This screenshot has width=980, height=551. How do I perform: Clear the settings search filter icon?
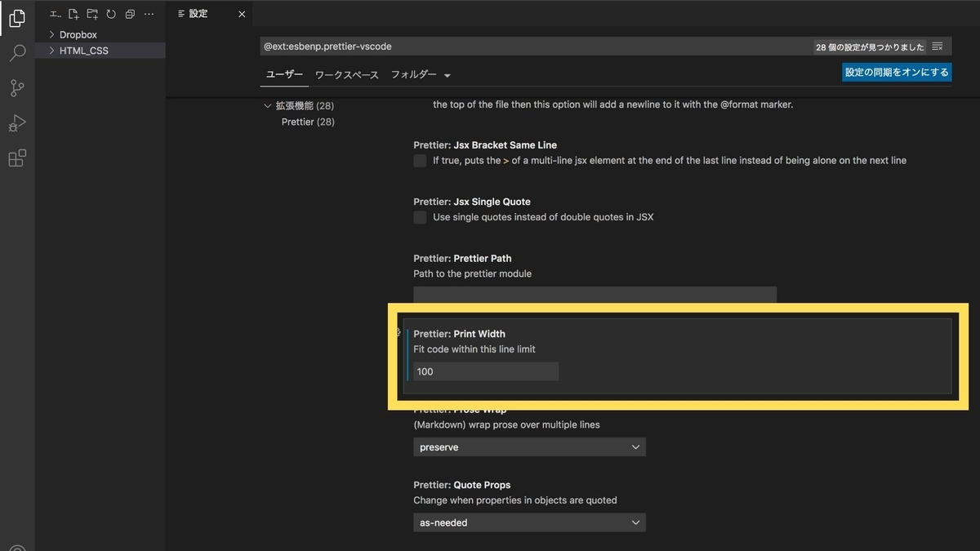938,47
